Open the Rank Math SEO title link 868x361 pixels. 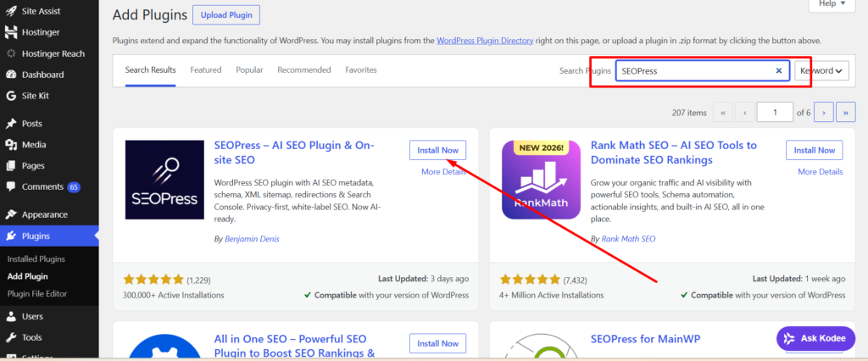tap(674, 153)
